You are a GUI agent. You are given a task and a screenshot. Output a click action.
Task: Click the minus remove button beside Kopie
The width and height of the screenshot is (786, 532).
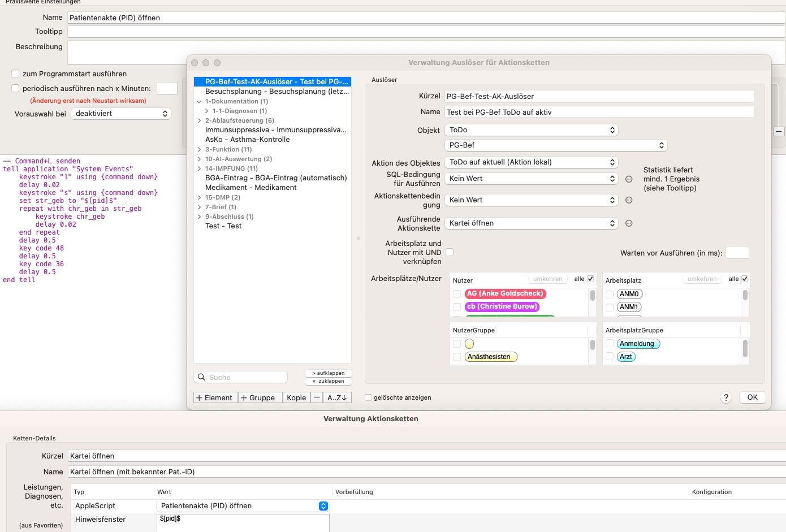(x=317, y=397)
